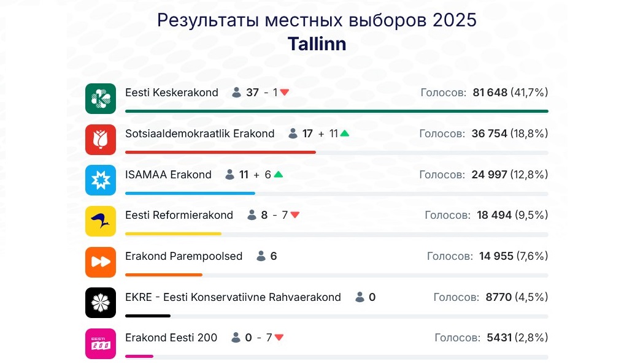The width and height of the screenshot is (643, 364).
Task: Click the Sotsiaaldemokraatlik Erakond rose logo
Action: coord(100,140)
